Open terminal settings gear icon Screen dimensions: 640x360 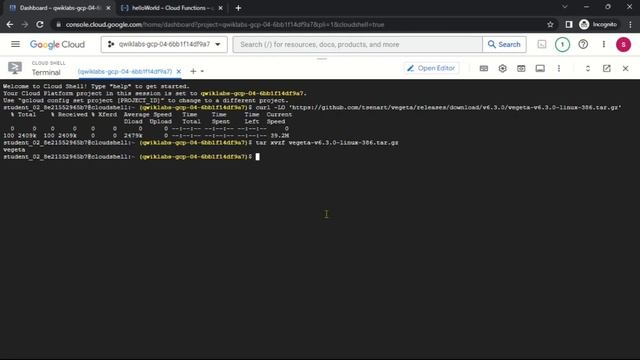tap(502, 69)
